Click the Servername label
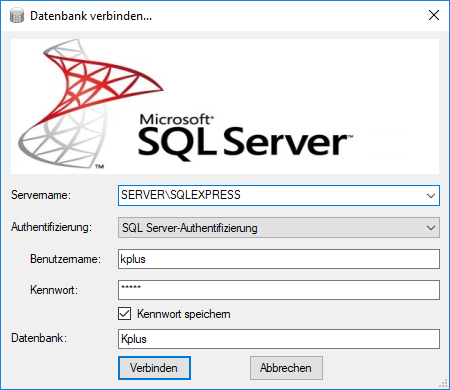 coord(41,195)
